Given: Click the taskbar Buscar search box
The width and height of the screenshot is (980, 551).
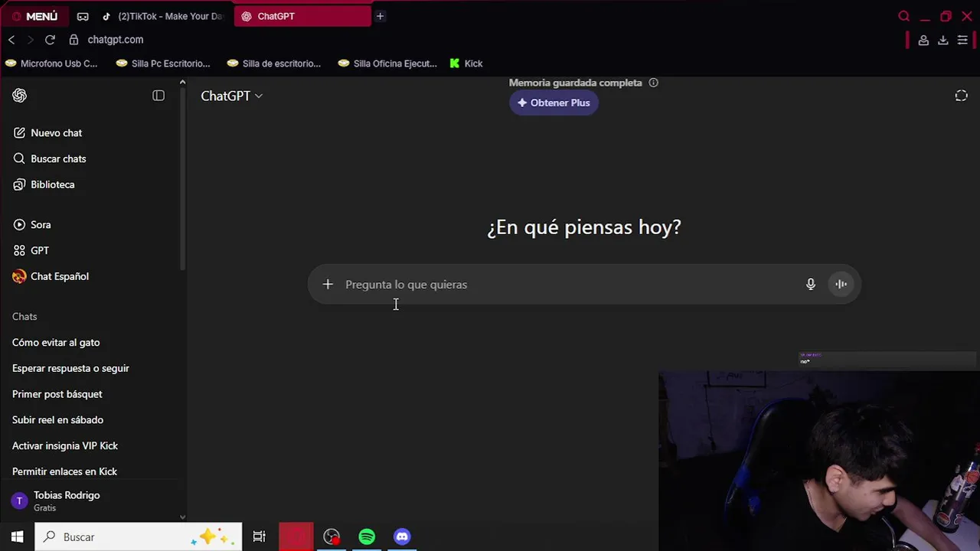Looking at the screenshot, I should 139,537.
